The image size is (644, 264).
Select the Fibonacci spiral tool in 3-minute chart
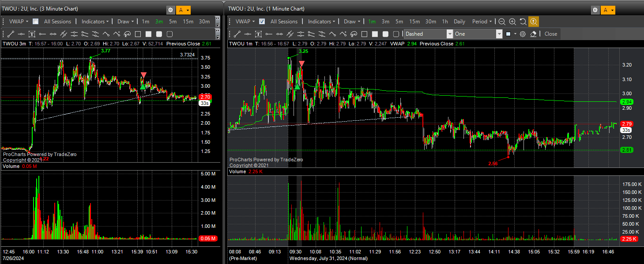[127, 34]
